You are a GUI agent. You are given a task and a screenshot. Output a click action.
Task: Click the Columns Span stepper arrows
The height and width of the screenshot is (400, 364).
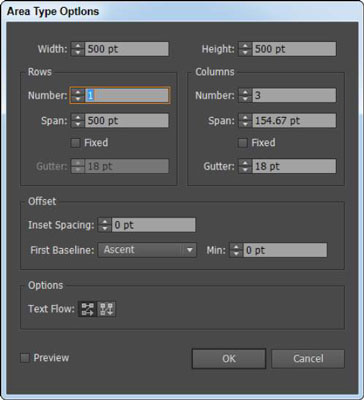(x=245, y=120)
